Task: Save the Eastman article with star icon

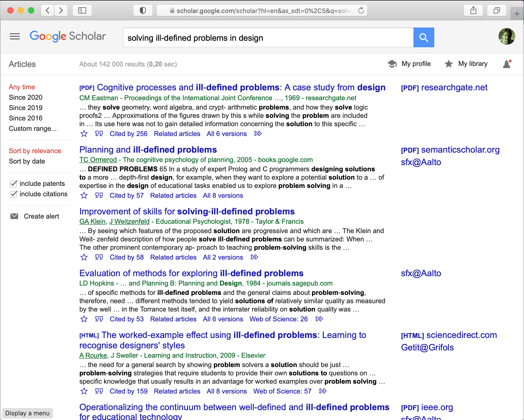Action: click(84, 134)
